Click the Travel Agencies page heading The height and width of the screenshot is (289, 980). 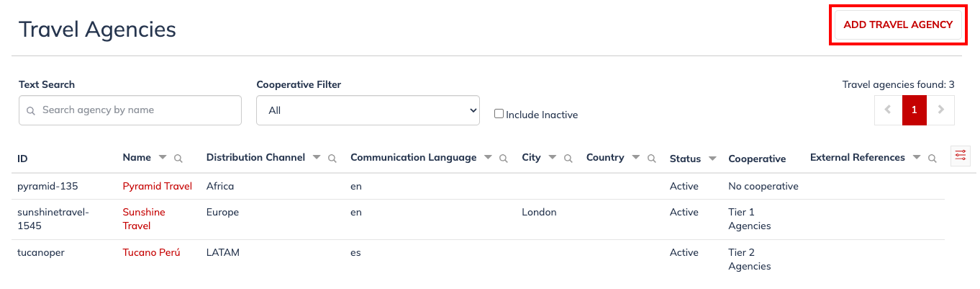(x=97, y=29)
